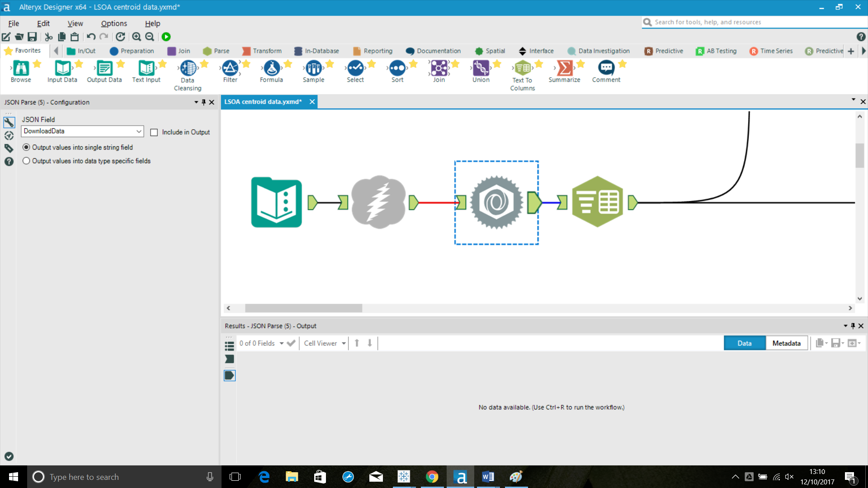Show the Data results view
This screenshot has width=868, height=488.
(744, 343)
